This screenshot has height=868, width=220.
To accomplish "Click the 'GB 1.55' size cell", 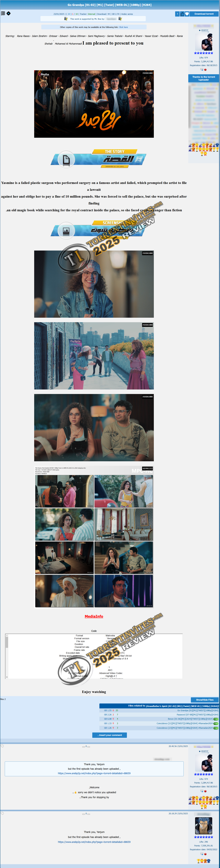I will coord(108,710).
